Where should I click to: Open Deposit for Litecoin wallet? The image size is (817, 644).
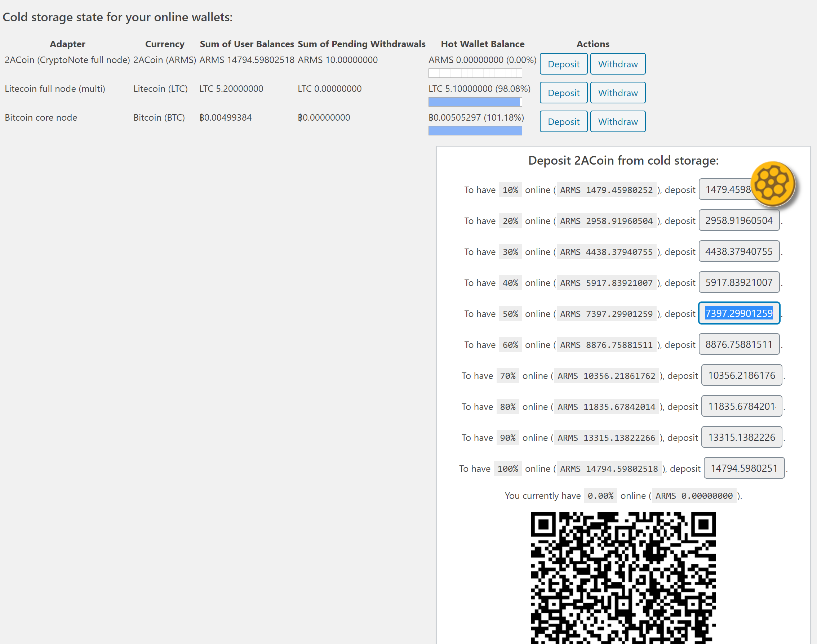click(563, 93)
